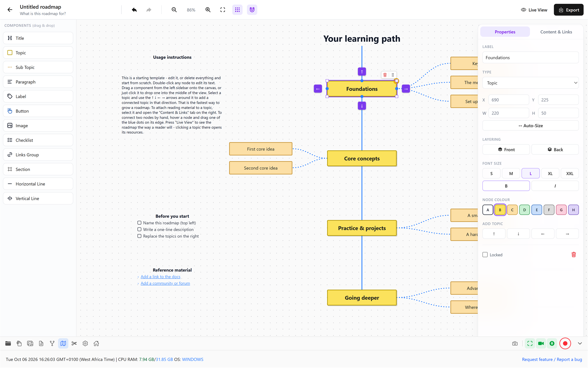
Task: Set font size to XXL
Action: 570,173
